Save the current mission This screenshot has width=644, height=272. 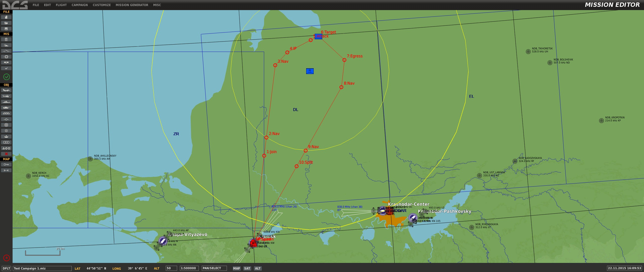click(x=6, y=29)
